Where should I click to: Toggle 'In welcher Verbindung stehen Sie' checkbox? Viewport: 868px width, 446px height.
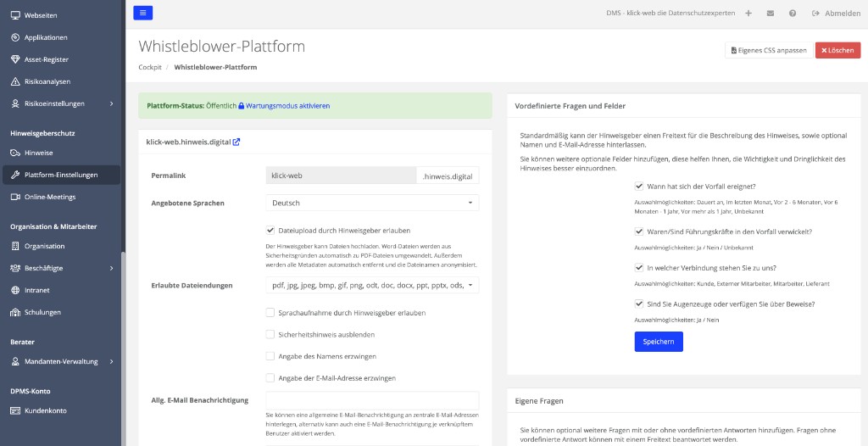point(639,268)
